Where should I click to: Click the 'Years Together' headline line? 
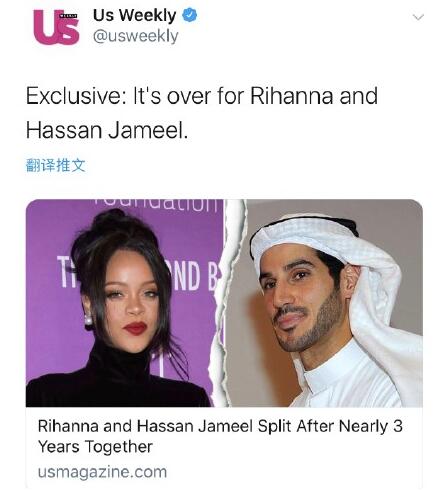click(95, 446)
